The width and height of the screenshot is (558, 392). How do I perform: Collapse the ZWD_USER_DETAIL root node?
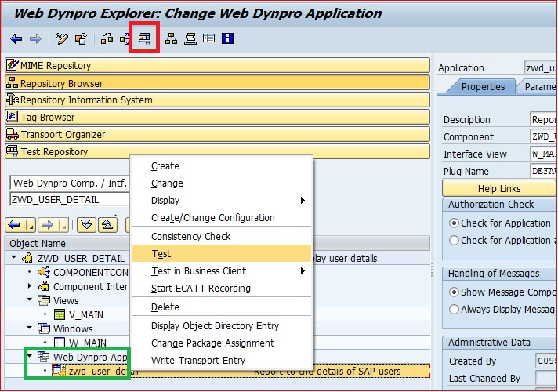(x=13, y=257)
